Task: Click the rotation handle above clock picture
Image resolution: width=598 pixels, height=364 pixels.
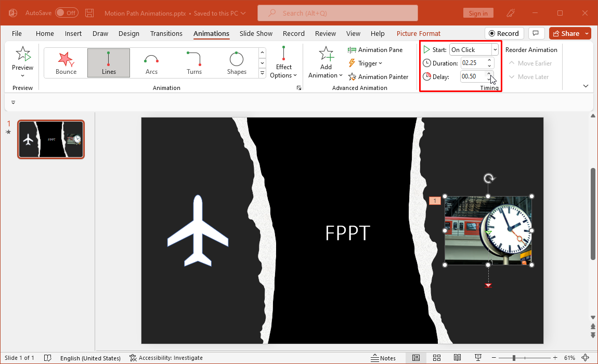Action: tap(489, 178)
